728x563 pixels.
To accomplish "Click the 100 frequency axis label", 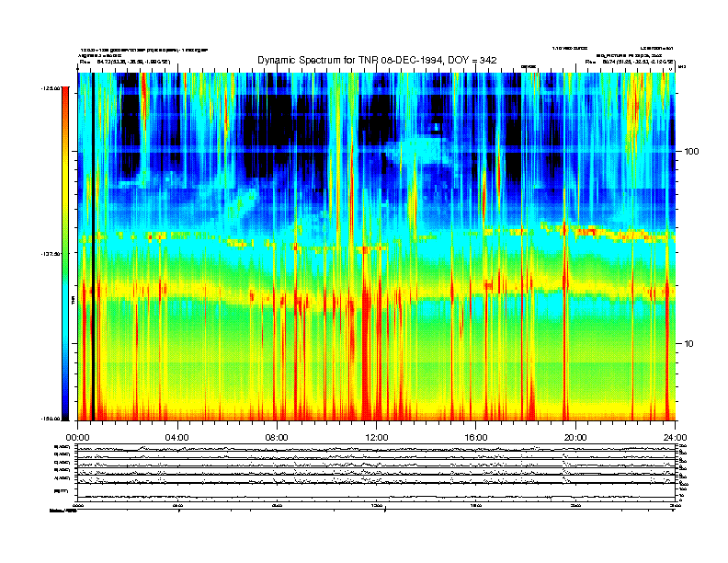I will pyautogui.click(x=692, y=152).
